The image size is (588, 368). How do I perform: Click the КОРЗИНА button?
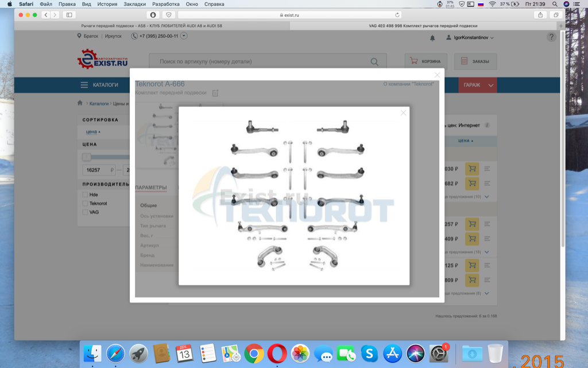click(x=426, y=61)
